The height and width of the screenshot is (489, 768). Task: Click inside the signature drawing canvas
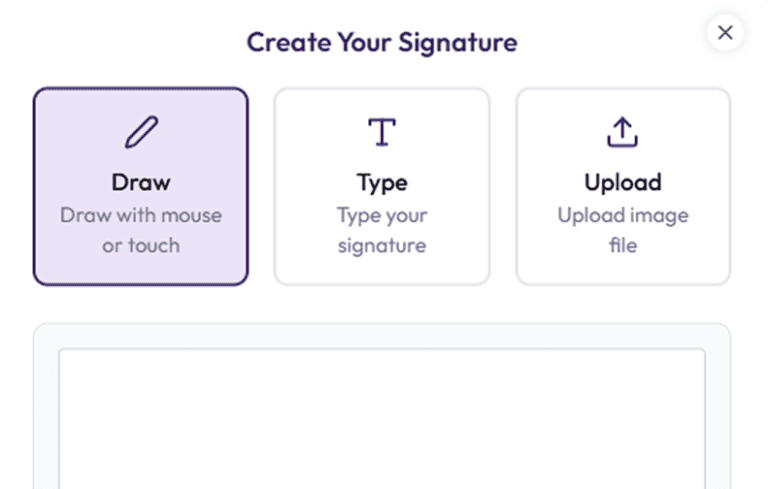(382, 419)
